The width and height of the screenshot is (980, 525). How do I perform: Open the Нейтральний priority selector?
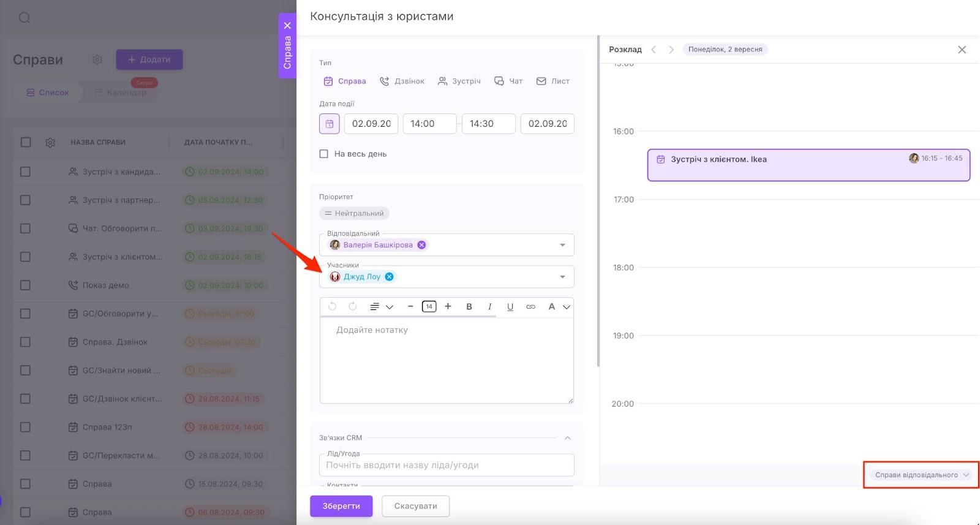point(354,213)
